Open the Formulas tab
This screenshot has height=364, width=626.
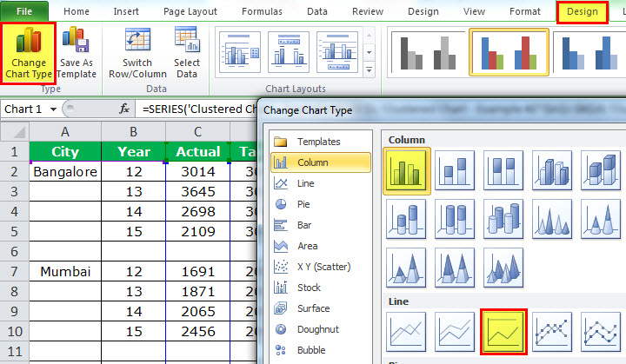pos(262,11)
